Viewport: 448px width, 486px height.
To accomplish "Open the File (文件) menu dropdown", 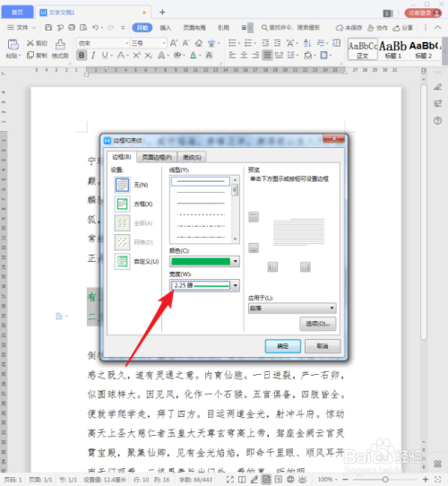I will point(22,28).
